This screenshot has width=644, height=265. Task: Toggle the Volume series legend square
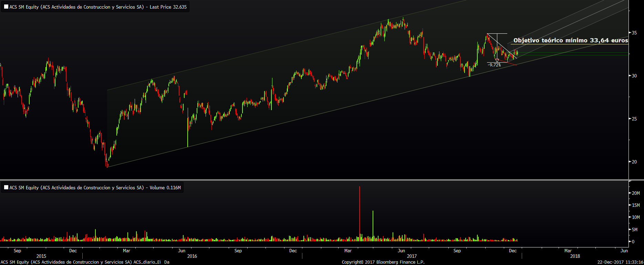tap(6, 188)
